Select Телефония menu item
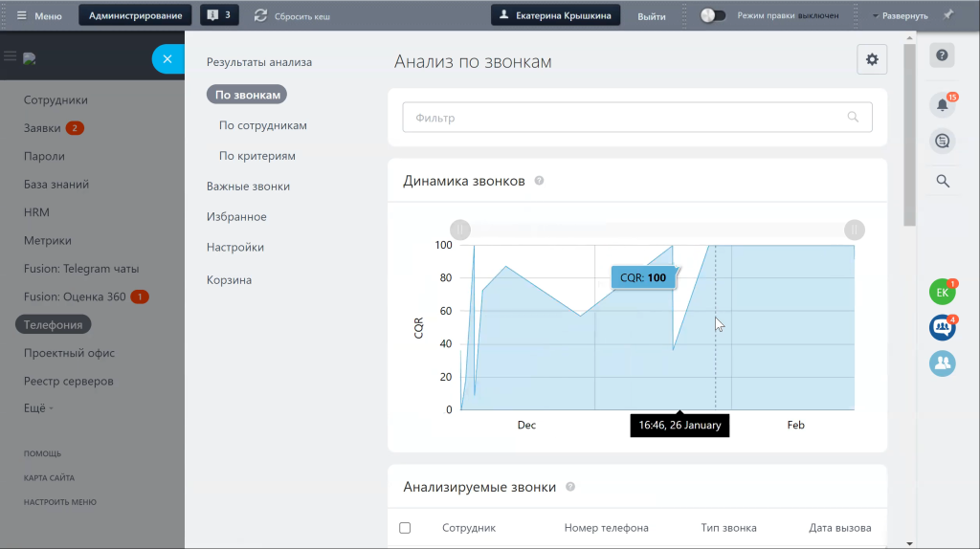980x549 pixels. pos(54,325)
